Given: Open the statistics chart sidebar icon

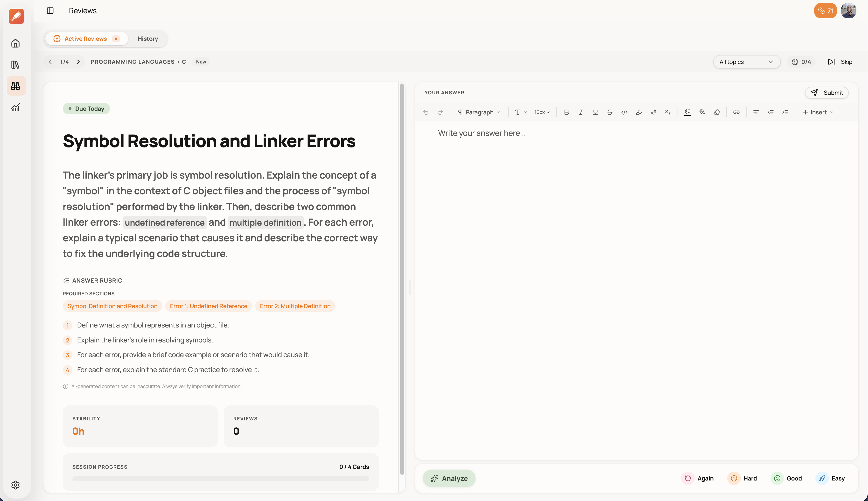Looking at the screenshot, I should 15,107.
